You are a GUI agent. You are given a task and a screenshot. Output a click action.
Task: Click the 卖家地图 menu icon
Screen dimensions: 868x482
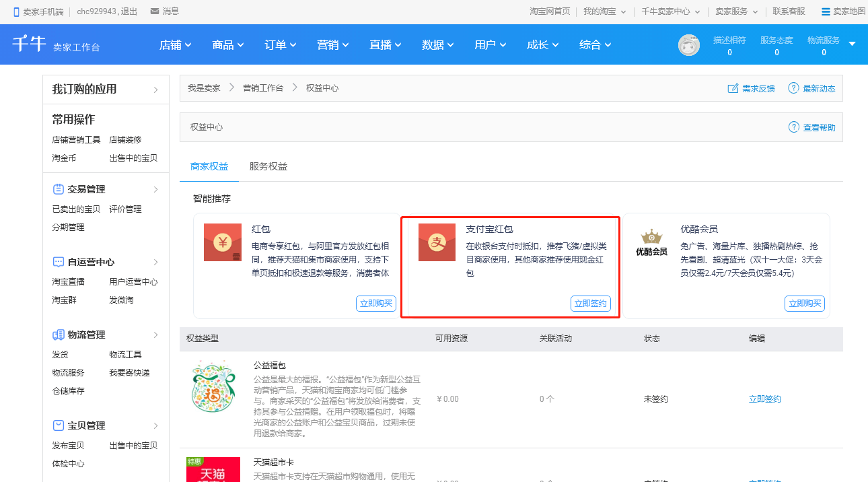coord(826,11)
